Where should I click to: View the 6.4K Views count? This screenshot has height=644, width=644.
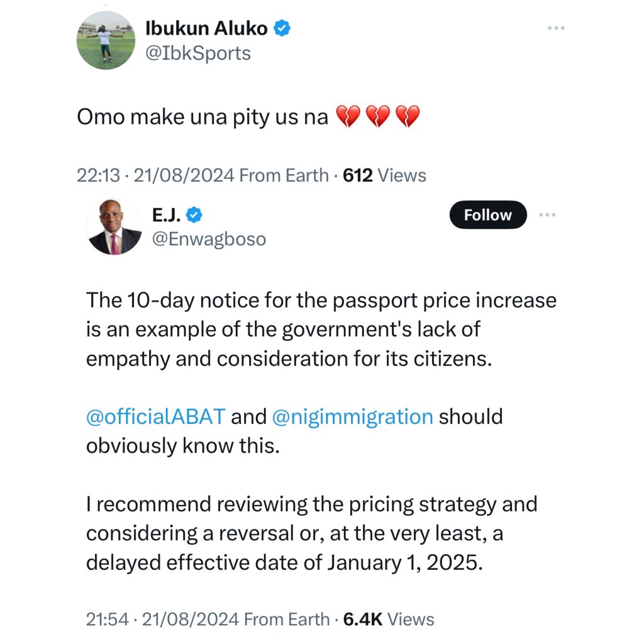tap(389, 619)
